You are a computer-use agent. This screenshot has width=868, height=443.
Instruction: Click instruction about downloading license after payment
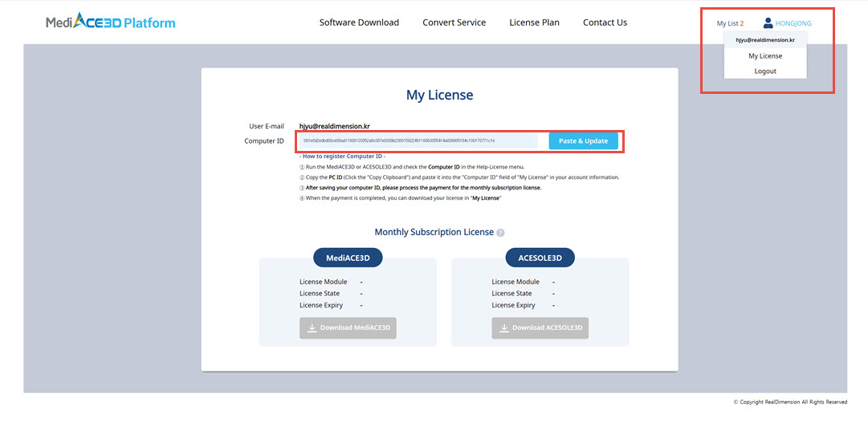[x=400, y=198]
